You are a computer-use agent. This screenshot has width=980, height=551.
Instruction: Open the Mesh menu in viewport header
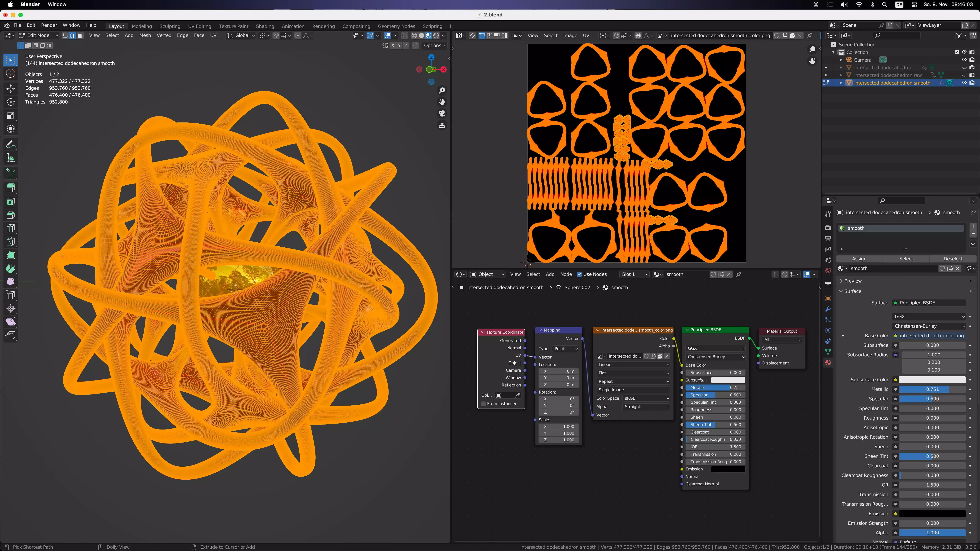pyautogui.click(x=145, y=35)
